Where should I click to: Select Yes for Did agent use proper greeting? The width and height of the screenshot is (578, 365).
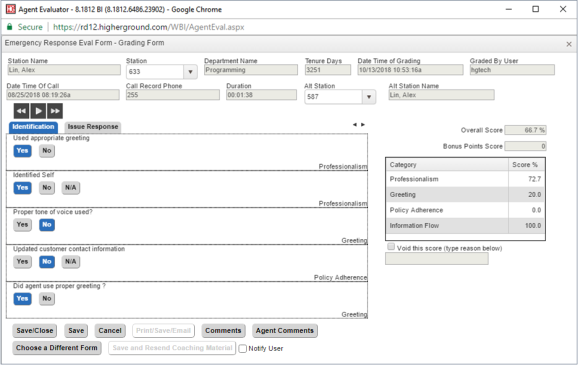tap(22, 299)
